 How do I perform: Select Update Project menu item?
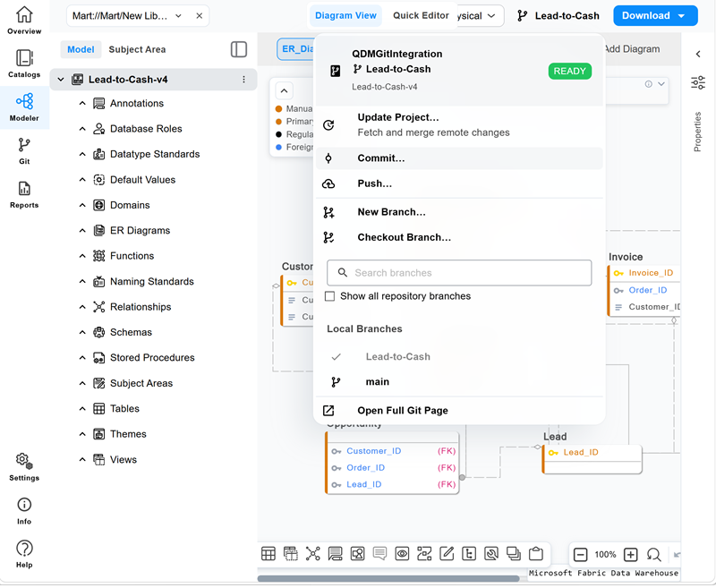pos(459,125)
